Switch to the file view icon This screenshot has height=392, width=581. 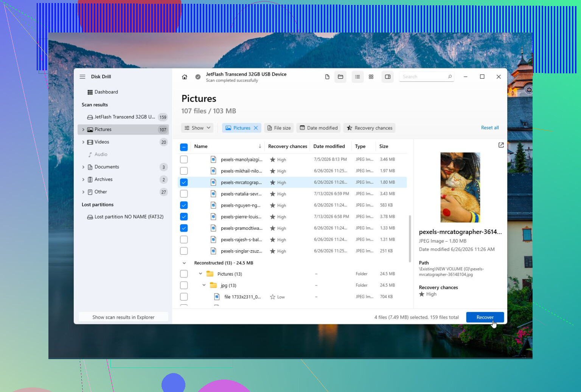tap(327, 77)
